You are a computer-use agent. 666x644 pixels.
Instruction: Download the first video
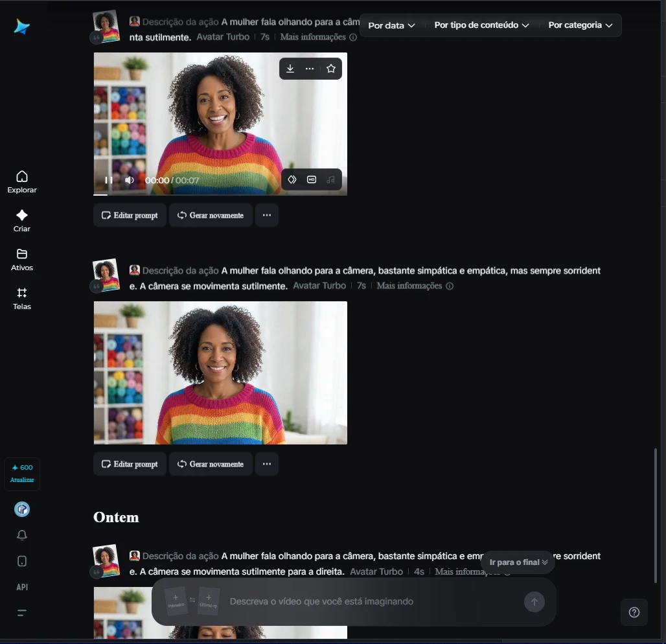click(290, 69)
